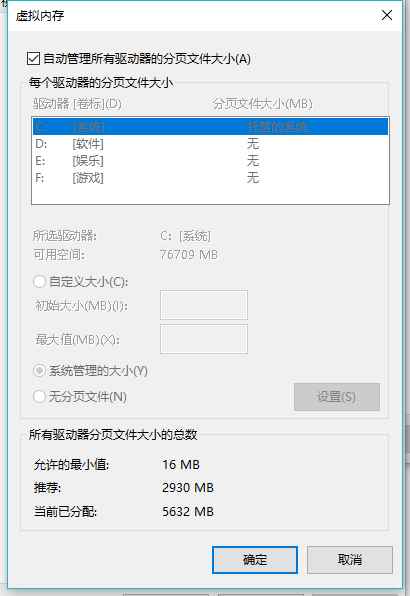Screen dimensions: 410x596
Task: Click the 分页文件大小(MB) column header
Action: click(x=262, y=104)
